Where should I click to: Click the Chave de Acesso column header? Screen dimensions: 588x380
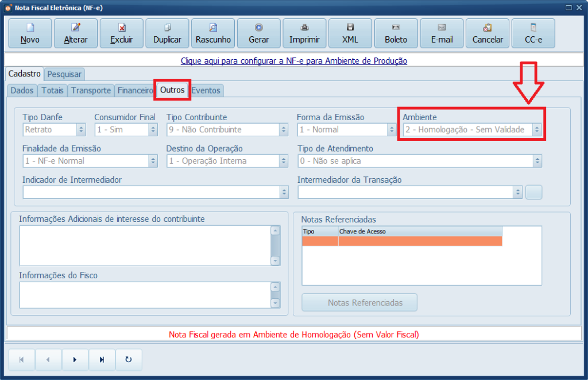click(420, 231)
